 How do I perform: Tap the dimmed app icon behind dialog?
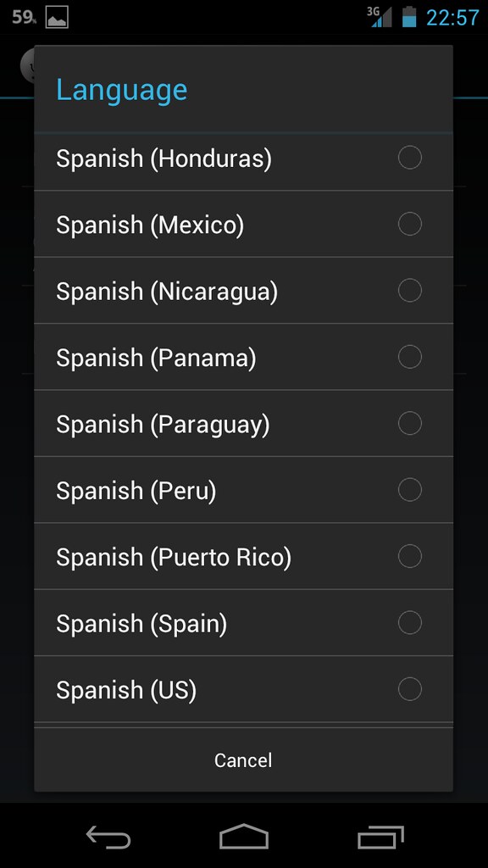coord(28,65)
